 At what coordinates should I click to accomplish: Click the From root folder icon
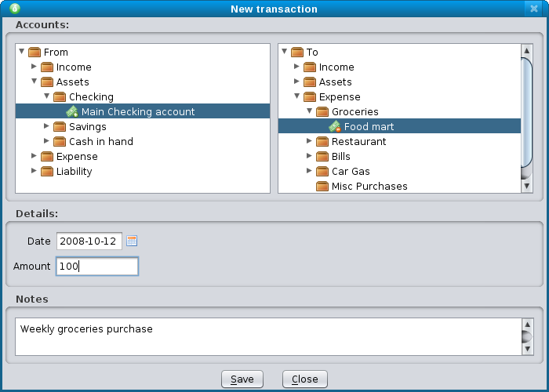(x=35, y=53)
